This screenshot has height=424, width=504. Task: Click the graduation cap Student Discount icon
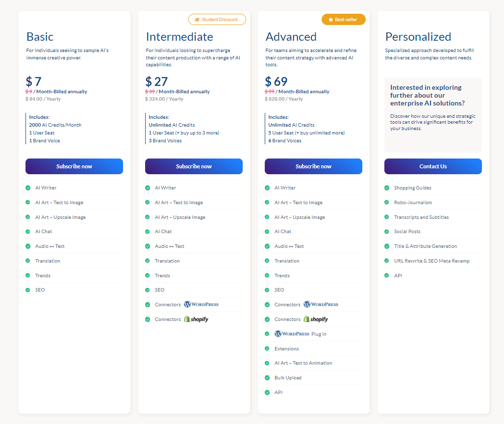(x=197, y=20)
